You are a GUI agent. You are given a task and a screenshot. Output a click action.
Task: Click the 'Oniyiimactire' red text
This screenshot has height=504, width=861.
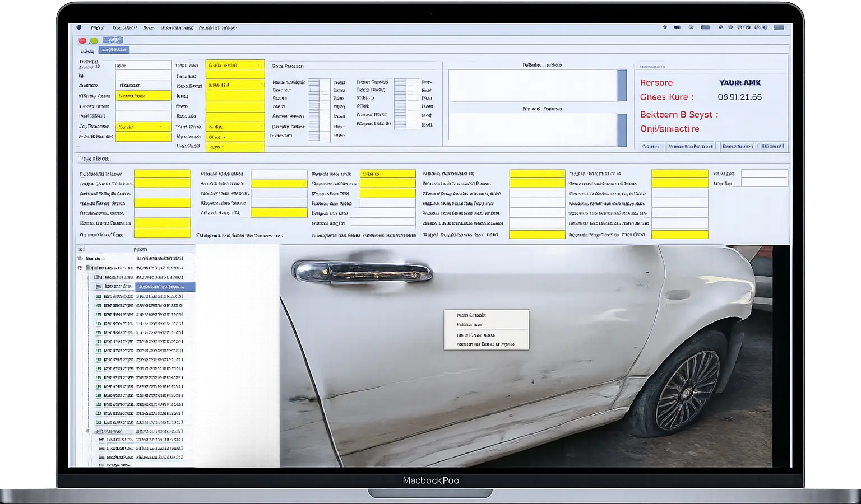pos(669,129)
